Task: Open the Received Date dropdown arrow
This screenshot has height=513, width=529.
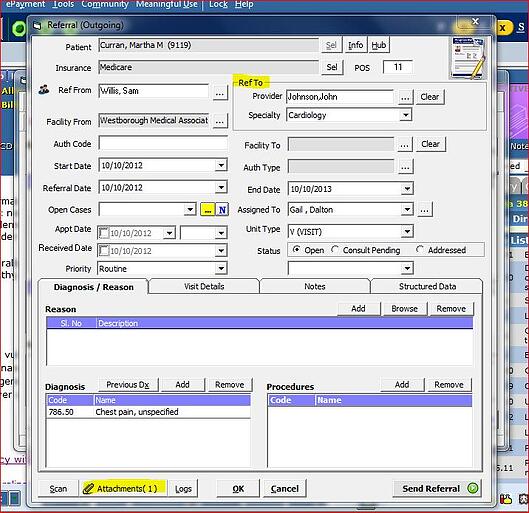Action: [x=221, y=251]
